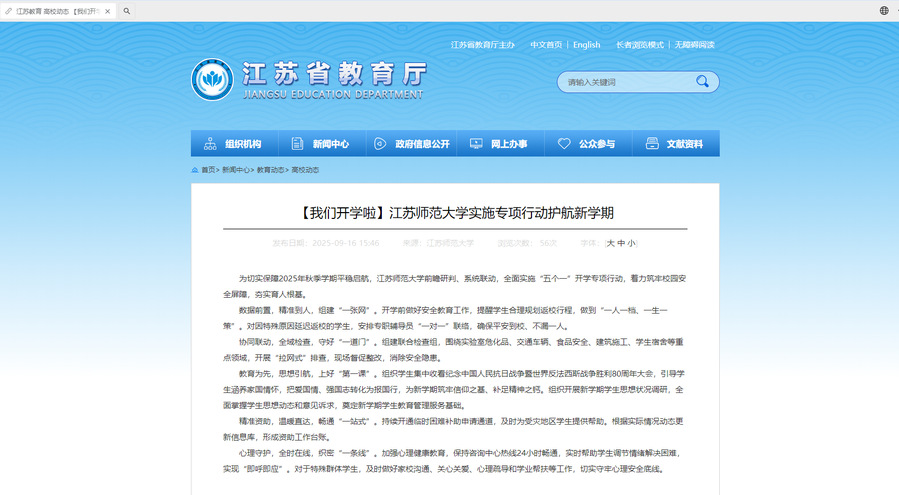The height and width of the screenshot is (495, 899).
Task: Click the search magnifier icon in the keyword box
Action: [x=703, y=81]
